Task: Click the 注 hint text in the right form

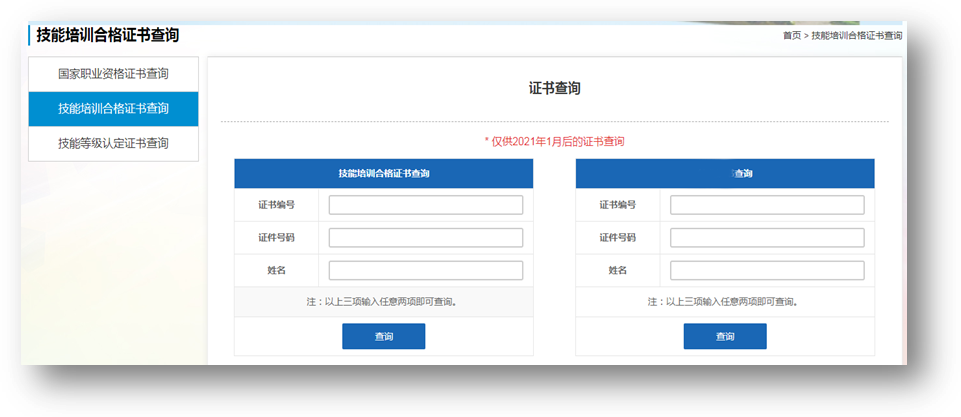Action: 725,302
